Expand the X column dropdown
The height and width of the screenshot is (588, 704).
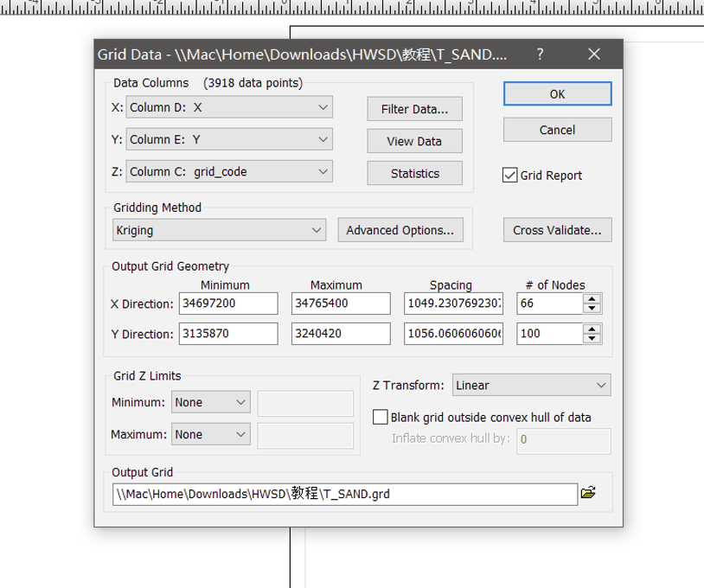coord(323,108)
